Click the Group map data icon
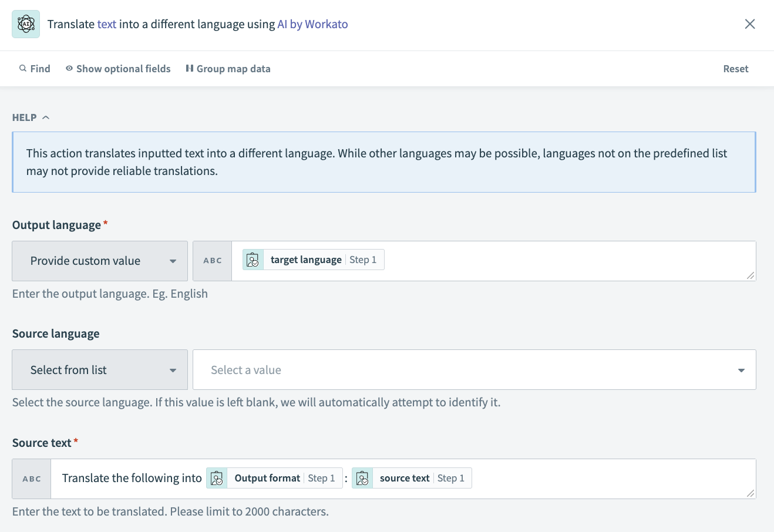774x532 pixels. tap(189, 69)
